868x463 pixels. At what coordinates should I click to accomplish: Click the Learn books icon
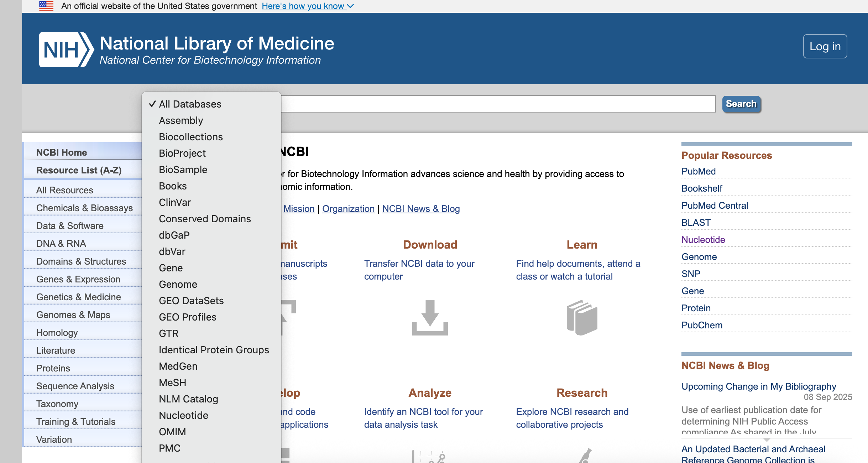tap(582, 317)
